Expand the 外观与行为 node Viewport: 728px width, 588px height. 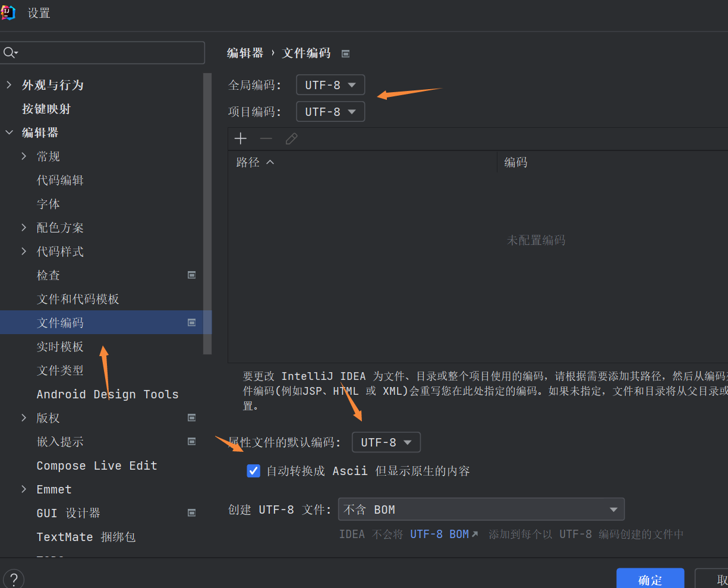click(x=9, y=85)
